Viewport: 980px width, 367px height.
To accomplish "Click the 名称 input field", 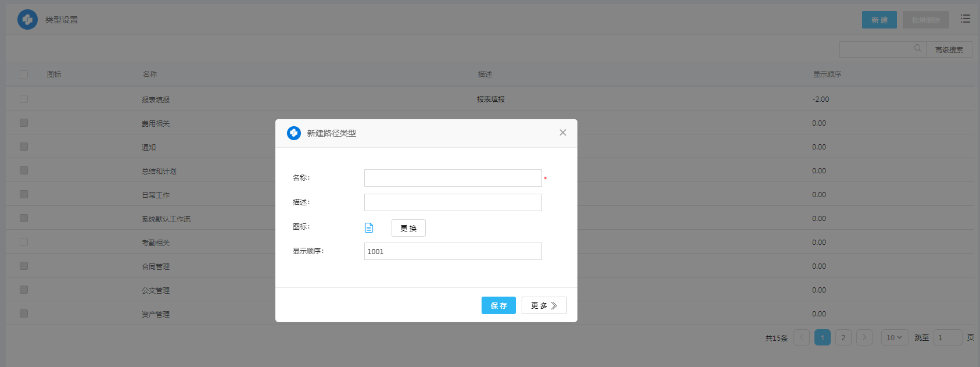I will [x=453, y=178].
